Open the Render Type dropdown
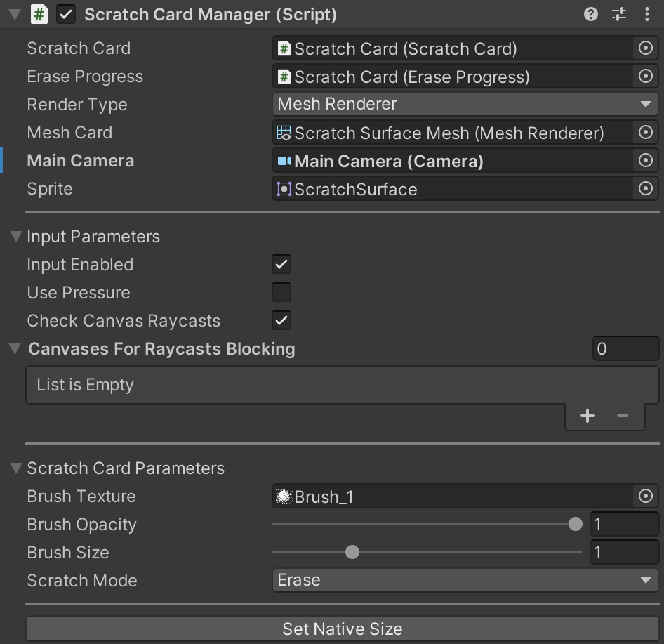The width and height of the screenshot is (664, 644). pos(464,104)
